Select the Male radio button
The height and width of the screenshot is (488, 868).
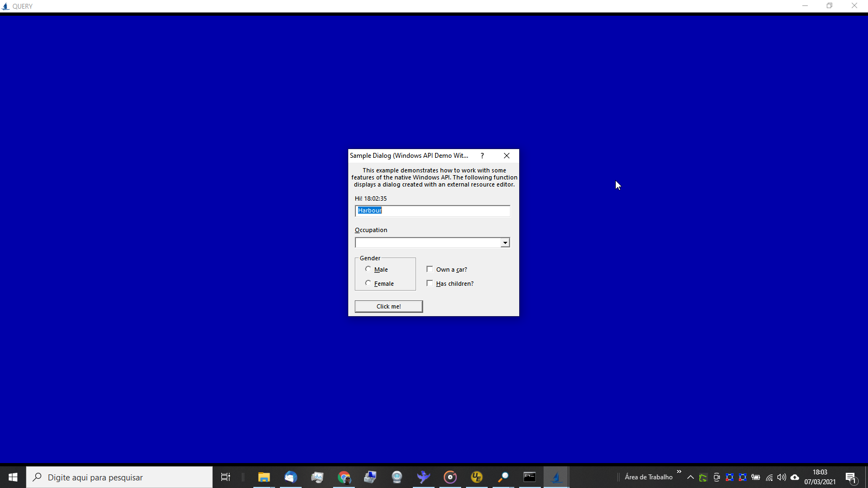368,269
